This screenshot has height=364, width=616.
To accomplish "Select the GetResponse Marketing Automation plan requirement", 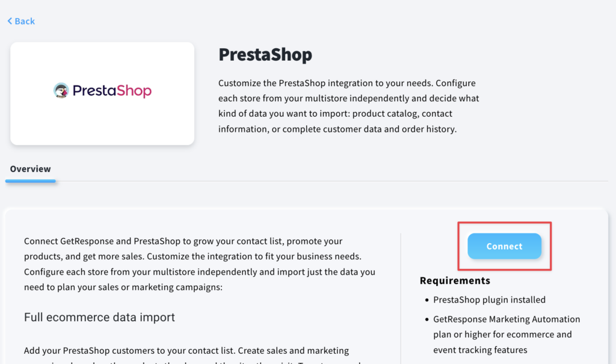I will pyautogui.click(x=507, y=335).
